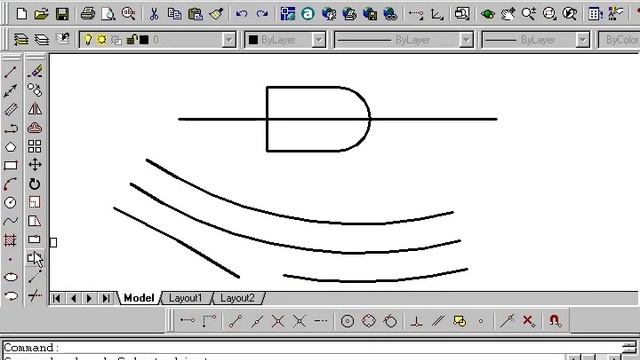Select the Stretch tool
This screenshot has height=360, width=640.
pyautogui.click(x=35, y=221)
